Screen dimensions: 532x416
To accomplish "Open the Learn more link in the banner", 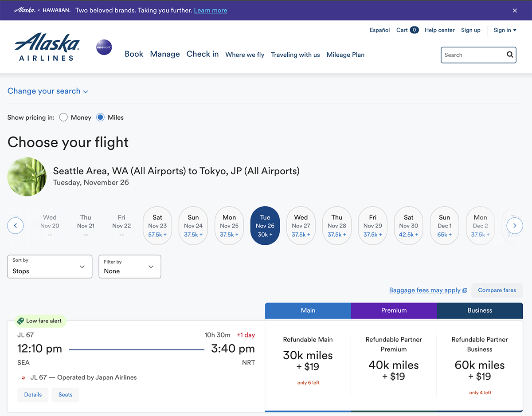I will (x=211, y=10).
